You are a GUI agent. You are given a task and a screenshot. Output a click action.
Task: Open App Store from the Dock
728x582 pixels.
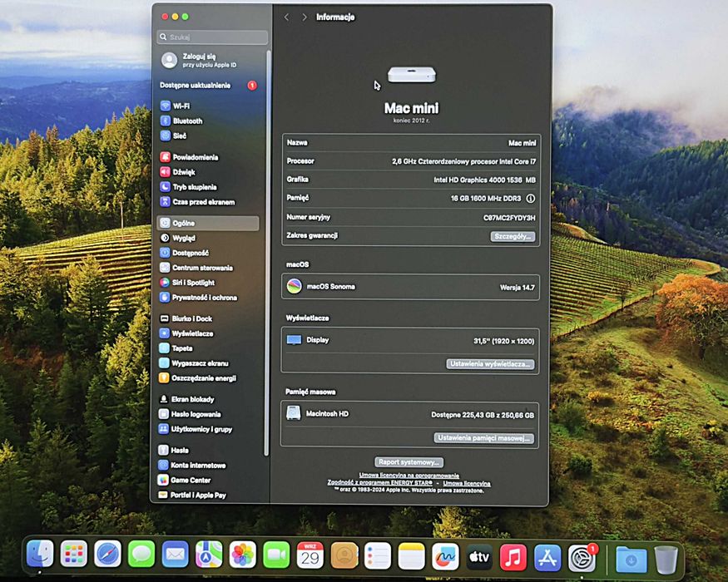pyautogui.click(x=547, y=557)
